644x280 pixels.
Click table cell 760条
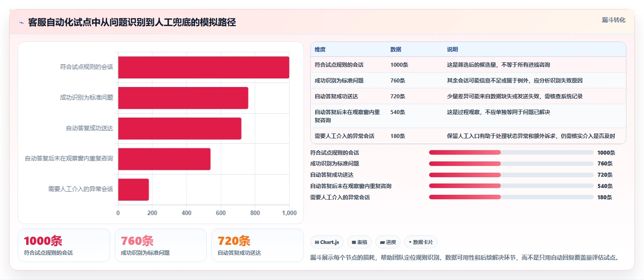[398, 81]
